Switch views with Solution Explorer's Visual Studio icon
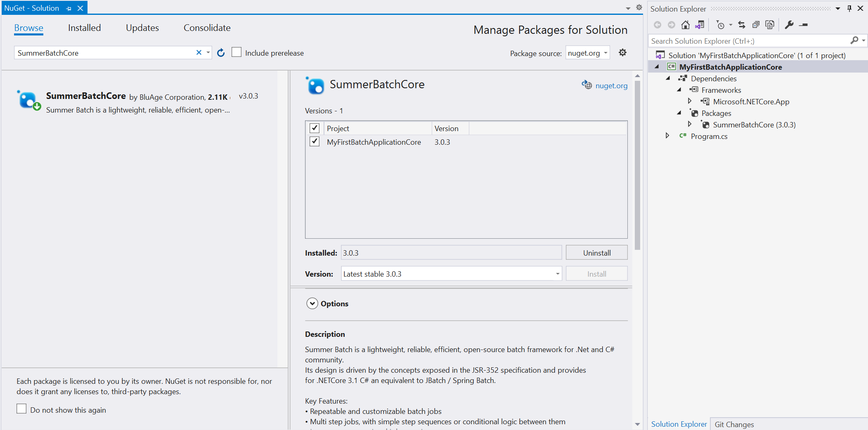Viewport: 868px width, 430px height. click(700, 25)
